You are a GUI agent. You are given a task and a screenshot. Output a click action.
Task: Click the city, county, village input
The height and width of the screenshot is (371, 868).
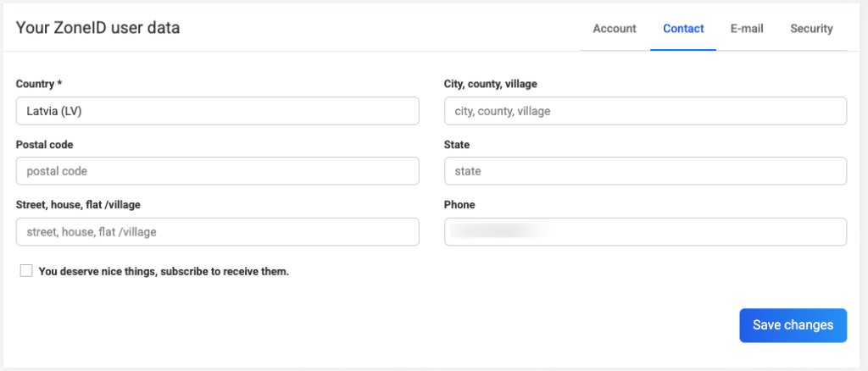[x=645, y=111]
